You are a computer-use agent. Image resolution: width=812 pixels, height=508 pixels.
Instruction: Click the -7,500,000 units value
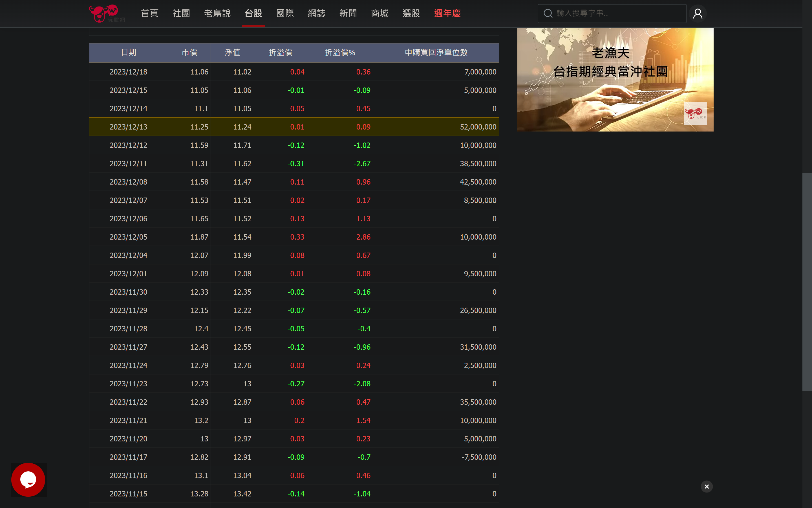click(x=479, y=457)
